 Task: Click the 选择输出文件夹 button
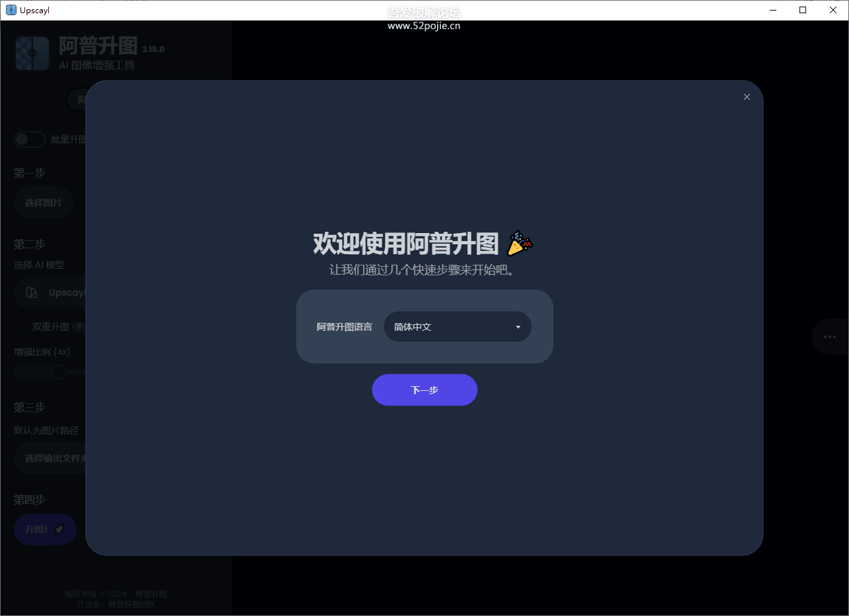click(x=50, y=458)
